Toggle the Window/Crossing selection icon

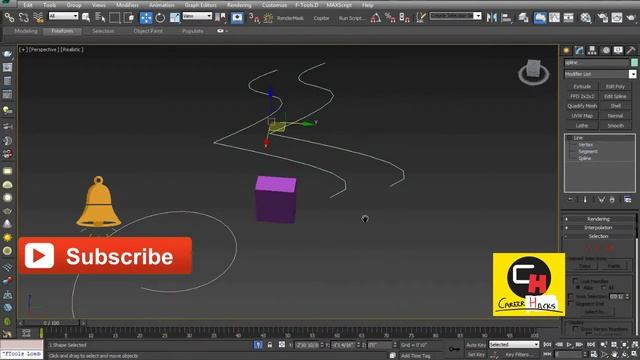pyautogui.click(x=129, y=18)
